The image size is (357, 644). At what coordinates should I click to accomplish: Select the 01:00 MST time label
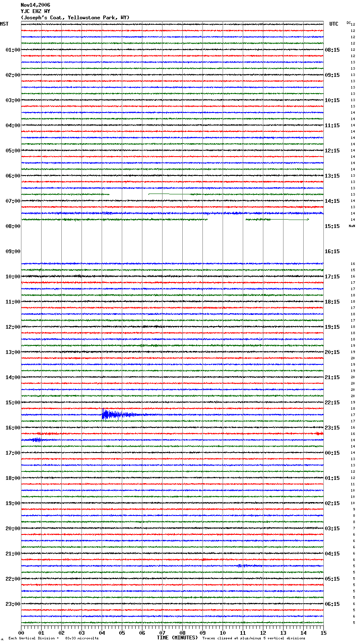tap(13, 50)
